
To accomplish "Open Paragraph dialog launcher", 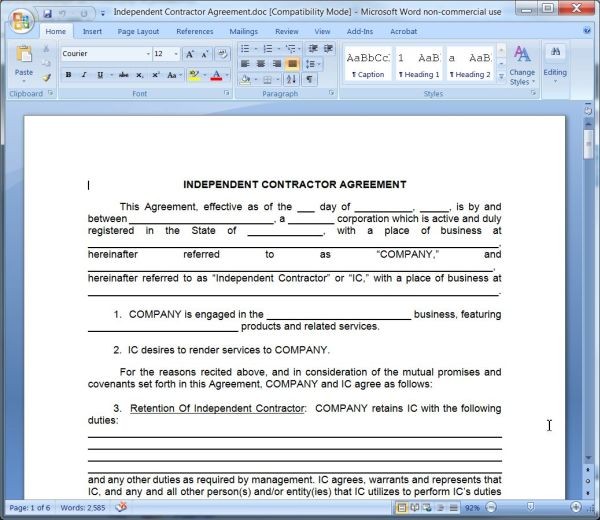I will 331,93.
